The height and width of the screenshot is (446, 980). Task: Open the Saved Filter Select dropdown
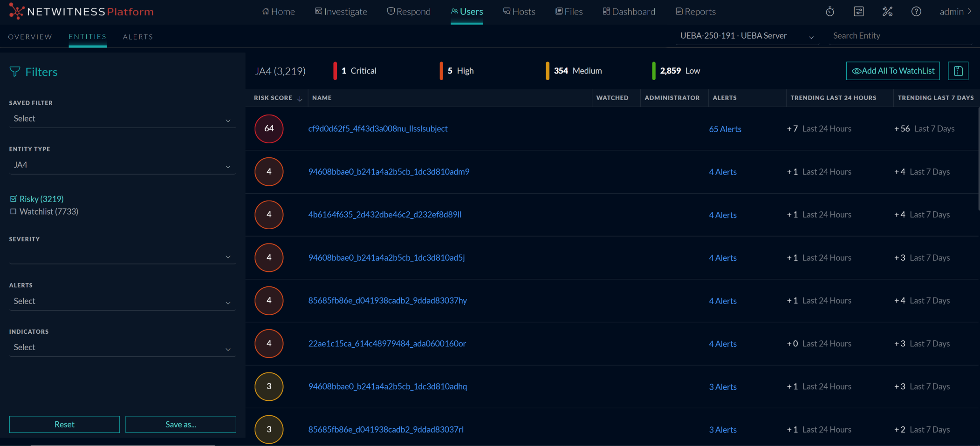point(122,119)
